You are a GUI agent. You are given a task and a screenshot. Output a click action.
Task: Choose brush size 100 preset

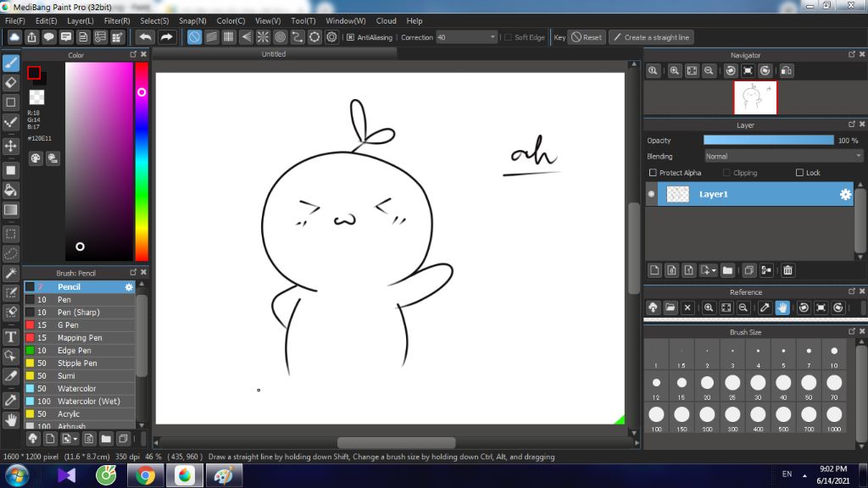[x=657, y=418]
